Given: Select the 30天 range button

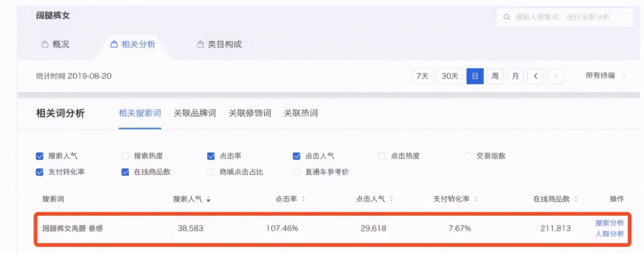Looking at the screenshot, I should [x=450, y=76].
